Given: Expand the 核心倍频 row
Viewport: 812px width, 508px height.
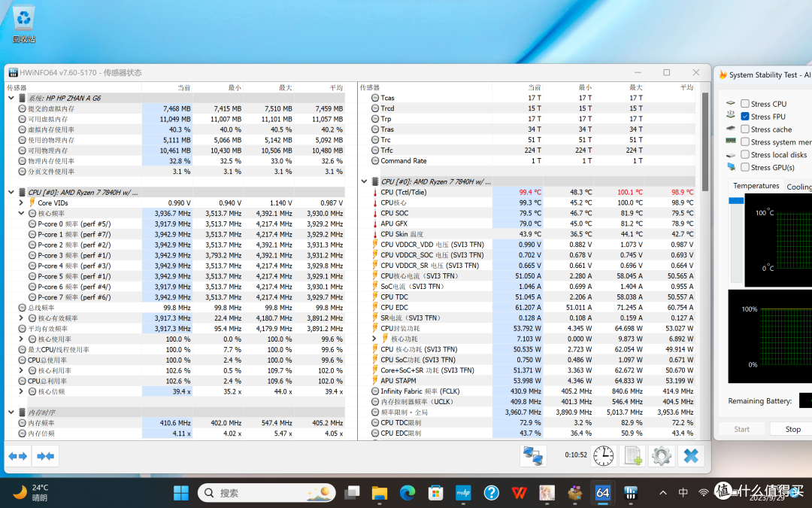Looking at the screenshot, I should tap(21, 391).
